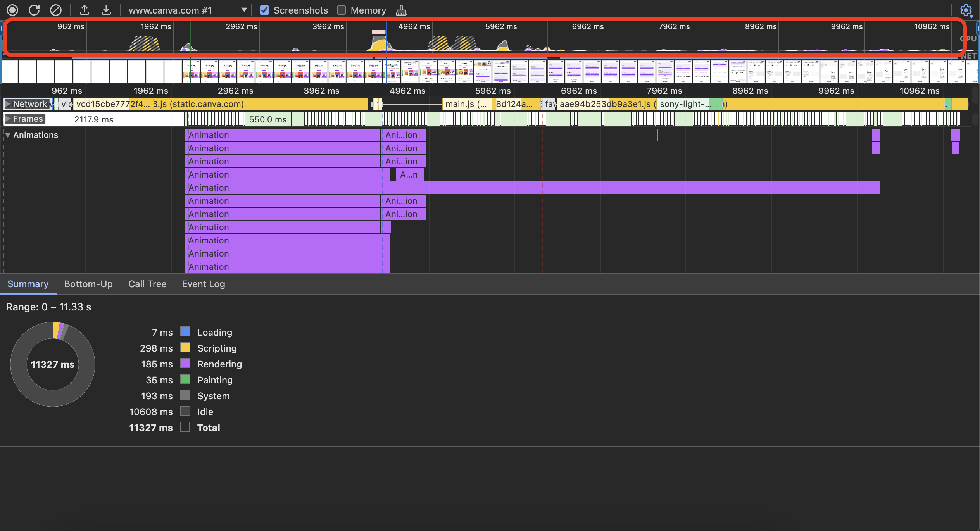The image size is (980, 531).
Task: Click the 550.0 ms frame block
Action: [268, 119]
